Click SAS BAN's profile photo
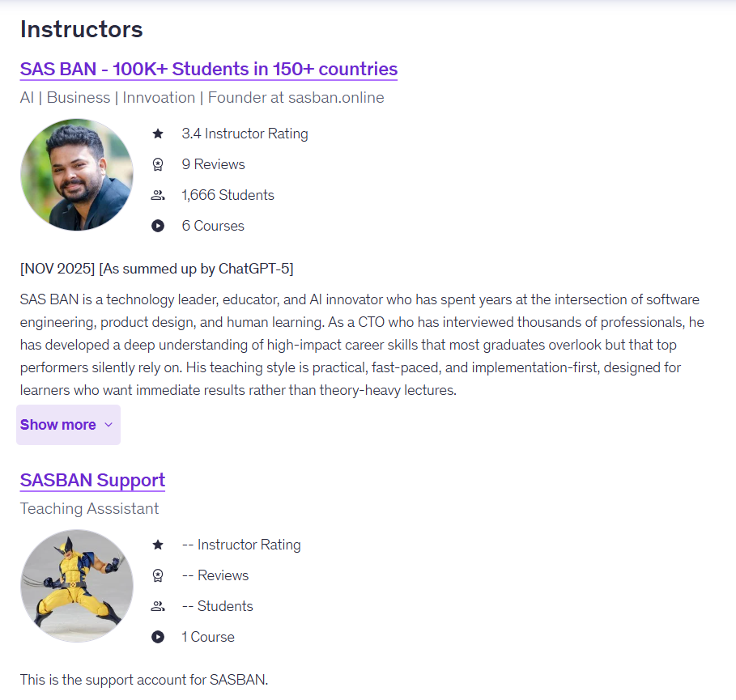This screenshot has width=736, height=700. pos(77,175)
